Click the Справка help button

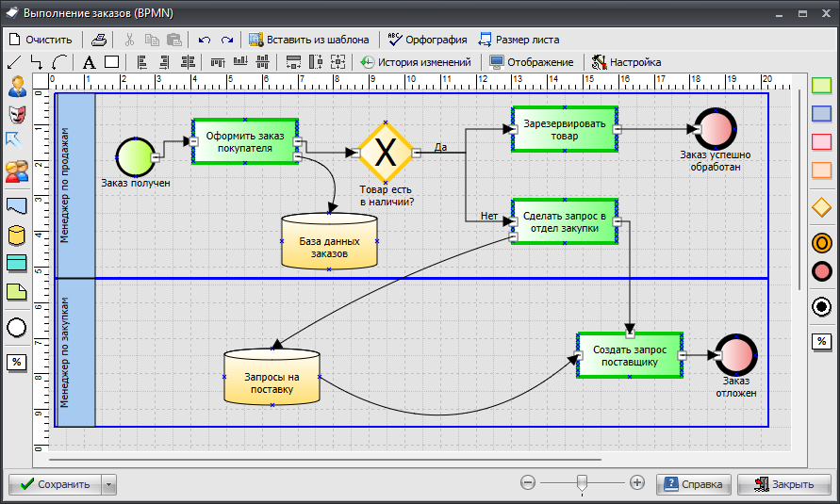(x=694, y=484)
